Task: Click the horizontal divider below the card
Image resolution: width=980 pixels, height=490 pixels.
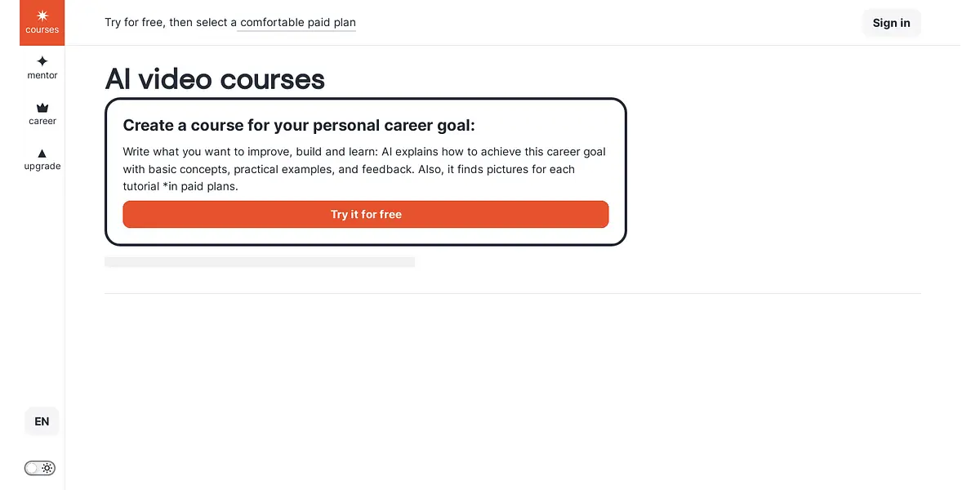Action: [513, 293]
